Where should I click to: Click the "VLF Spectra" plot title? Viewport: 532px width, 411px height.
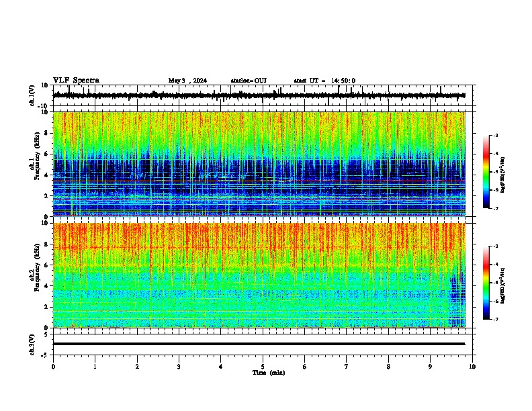tap(76, 80)
